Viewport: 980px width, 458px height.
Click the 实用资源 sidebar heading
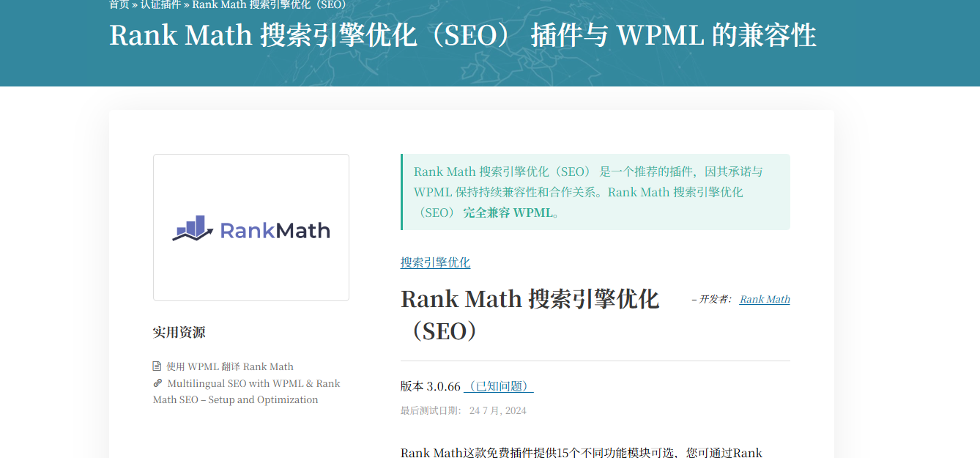179,332
